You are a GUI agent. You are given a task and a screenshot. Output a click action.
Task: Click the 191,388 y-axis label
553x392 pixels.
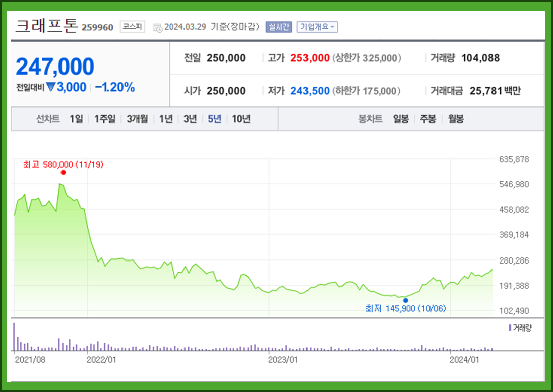tap(514, 286)
